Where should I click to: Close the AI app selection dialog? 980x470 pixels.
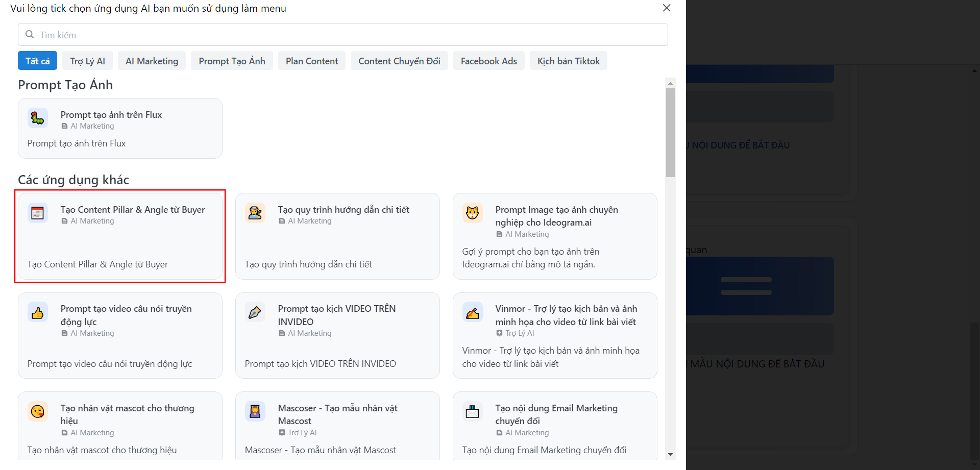[x=666, y=8]
